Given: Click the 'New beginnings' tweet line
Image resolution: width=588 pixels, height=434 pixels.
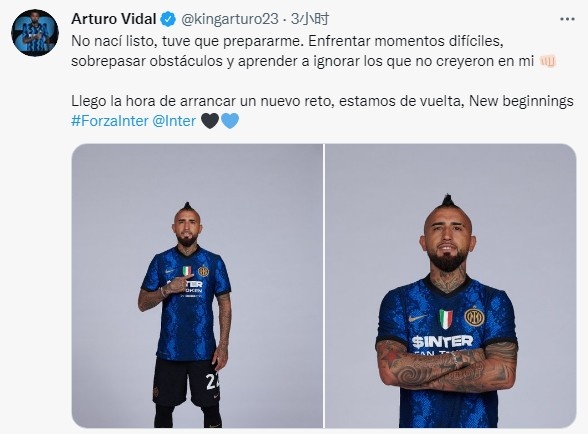Looking at the screenshot, I should click(x=322, y=101).
